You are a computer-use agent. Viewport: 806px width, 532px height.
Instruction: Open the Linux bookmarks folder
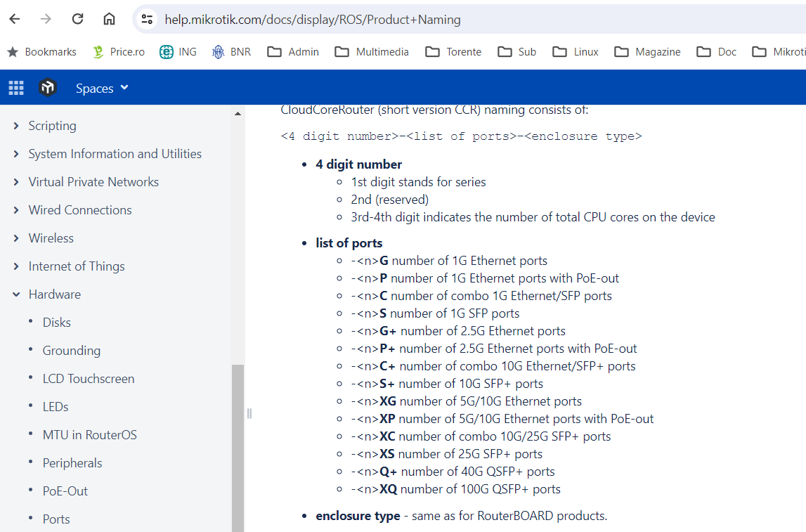(x=576, y=51)
